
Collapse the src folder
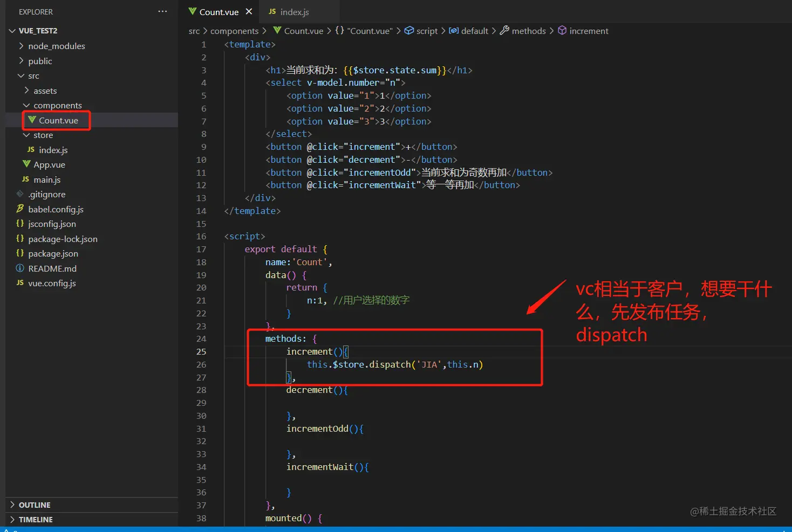click(x=21, y=75)
